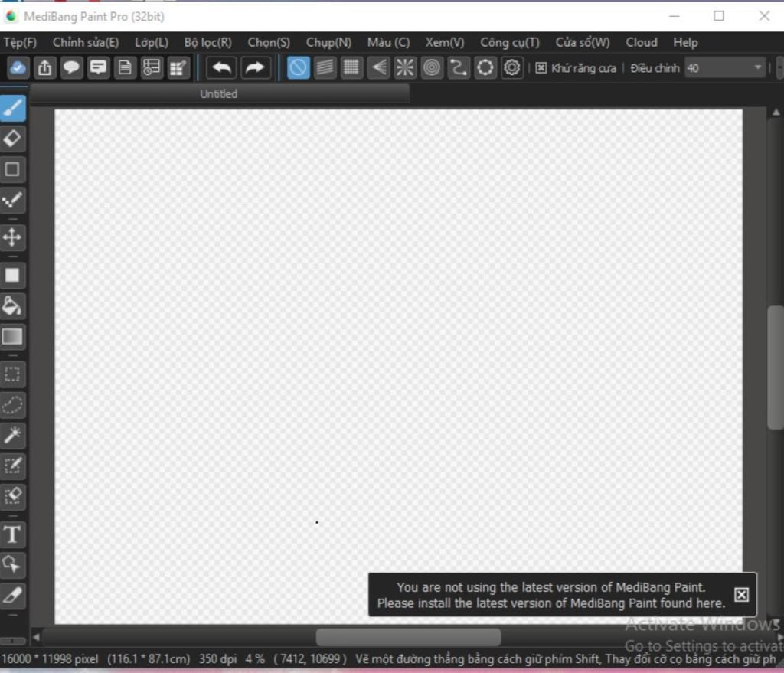Click the round speech bubble icon

(x=71, y=67)
